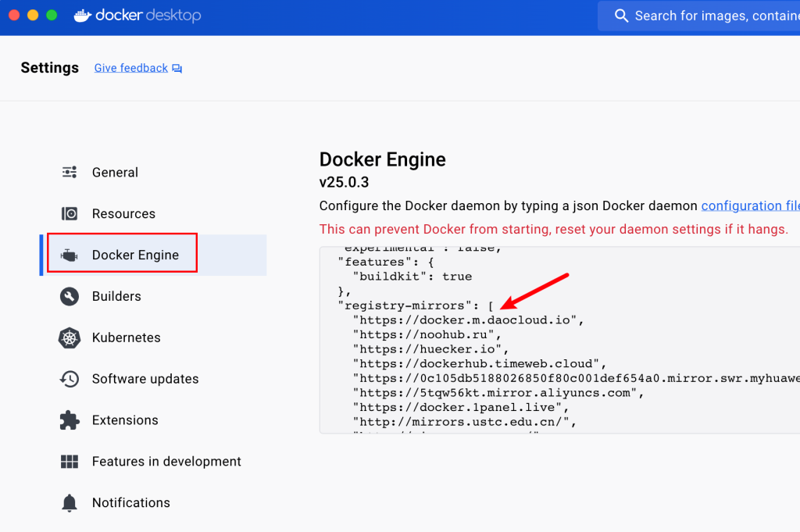
Task: Click the v25.0.3 version text
Action: (344, 182)
